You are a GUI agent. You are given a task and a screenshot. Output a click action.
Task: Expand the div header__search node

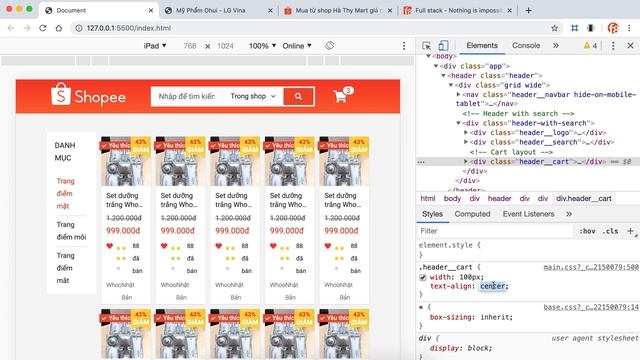(x=466, y=142)
